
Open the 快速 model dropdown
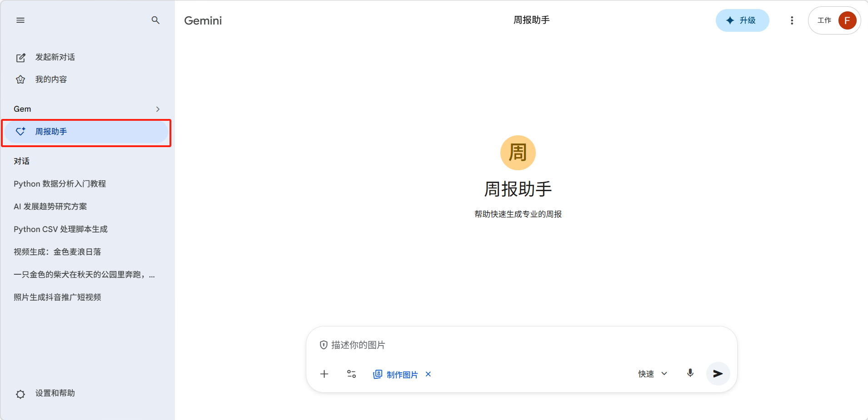pos(653,374)
